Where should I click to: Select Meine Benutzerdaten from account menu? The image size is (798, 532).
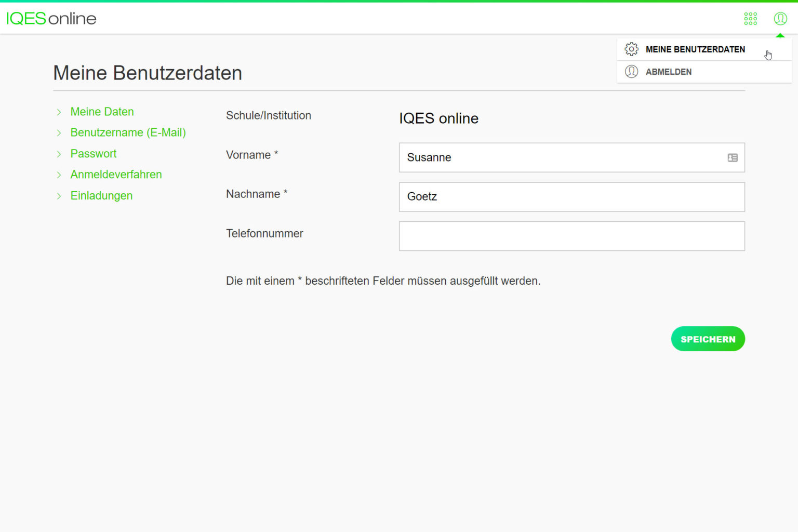pos(695,49)
